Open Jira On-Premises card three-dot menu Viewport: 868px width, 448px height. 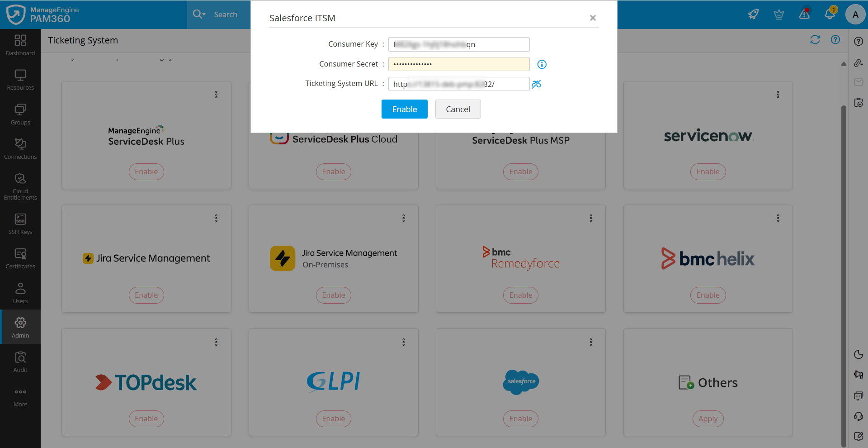(x=404, y=218)
